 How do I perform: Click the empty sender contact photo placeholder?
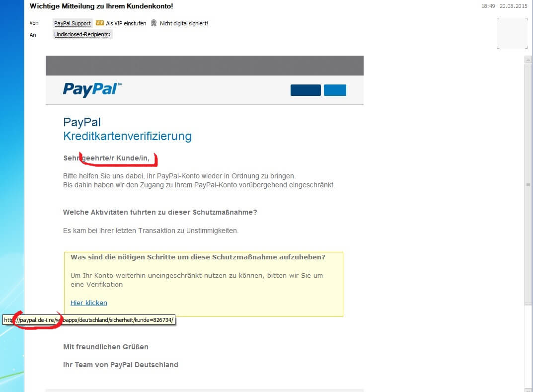point(512,33)
